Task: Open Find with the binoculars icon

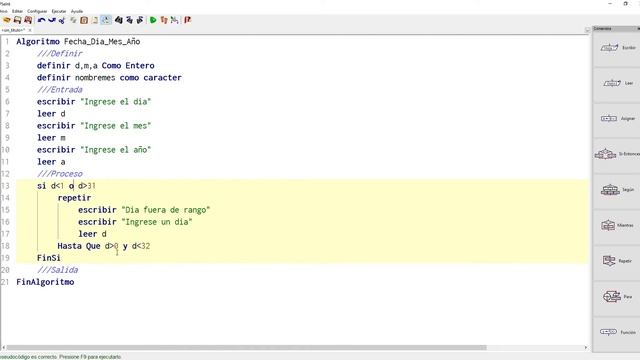Action: point(118,20)
